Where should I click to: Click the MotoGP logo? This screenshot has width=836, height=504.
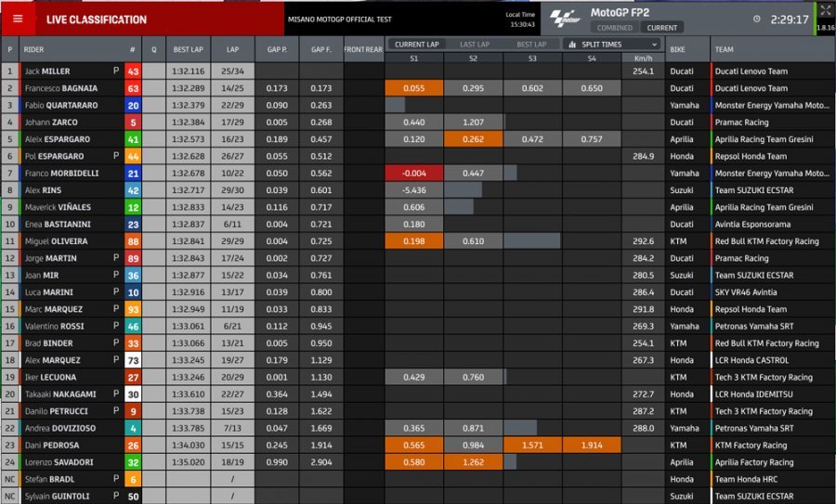565,18
